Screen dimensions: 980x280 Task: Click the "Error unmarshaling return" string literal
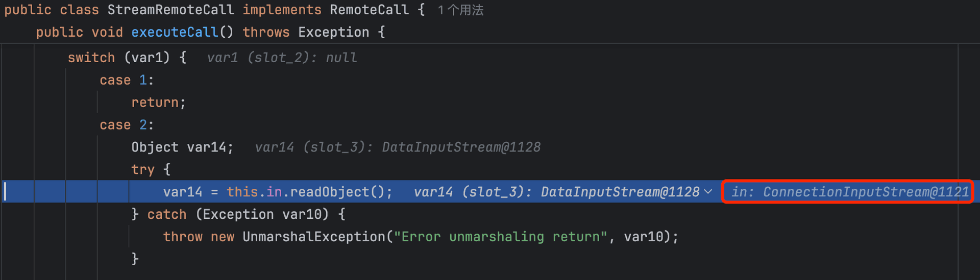501,237
